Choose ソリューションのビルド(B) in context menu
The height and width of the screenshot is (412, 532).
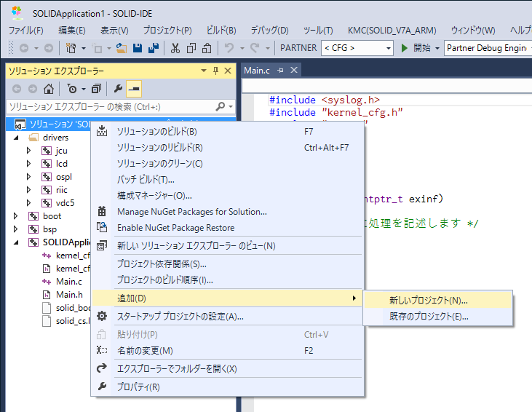[156, 132]
